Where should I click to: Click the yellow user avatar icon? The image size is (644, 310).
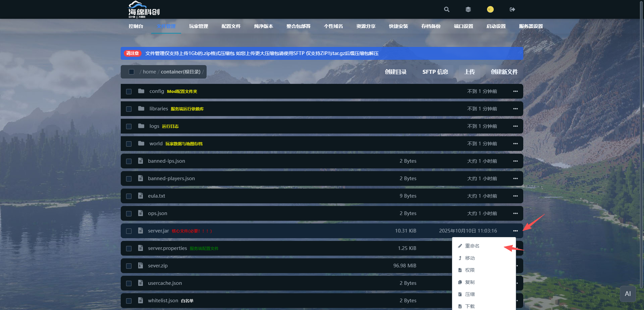tap(490, 9)
